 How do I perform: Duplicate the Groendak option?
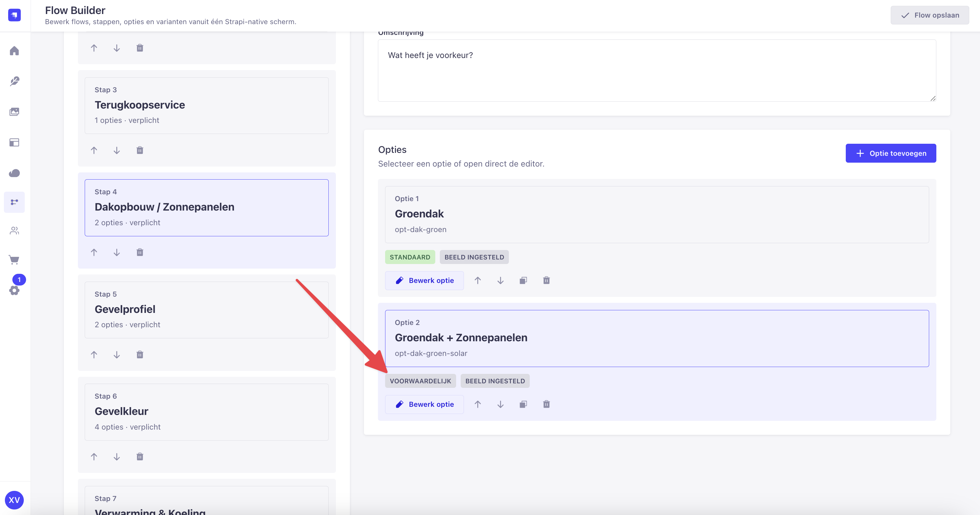pyautogui.click(x=524, y=281)
